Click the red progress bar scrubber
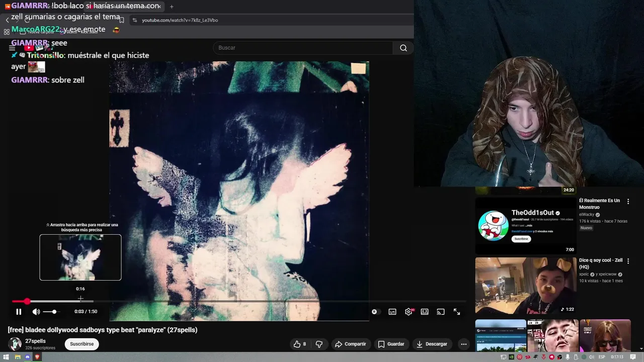The height and width of the screenshot is (362, 644). (x=27, y=301)
